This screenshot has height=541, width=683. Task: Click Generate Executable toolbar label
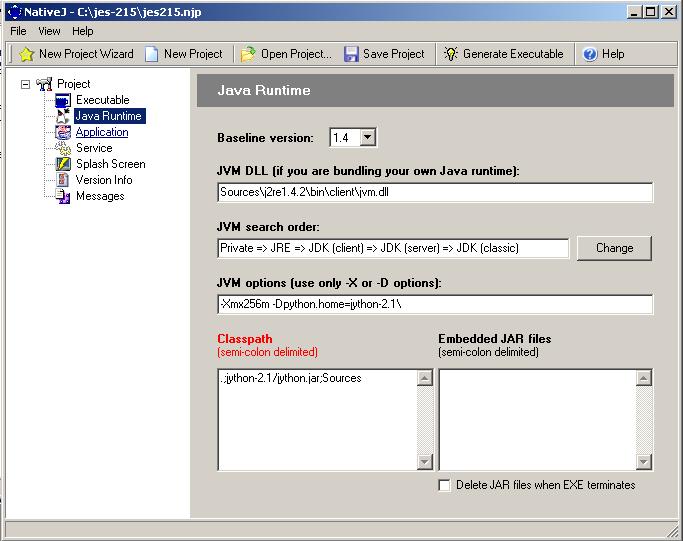(x=513, y=54)
